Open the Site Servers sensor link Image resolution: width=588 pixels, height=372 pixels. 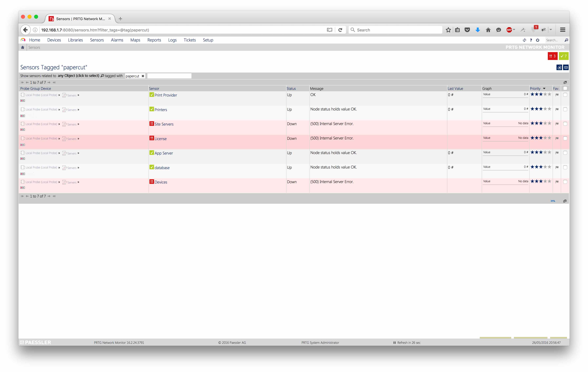164,124
